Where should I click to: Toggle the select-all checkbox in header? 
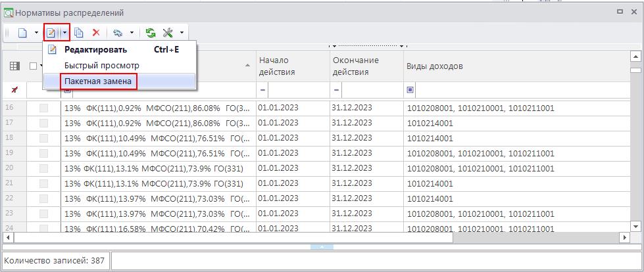(34, 66)
